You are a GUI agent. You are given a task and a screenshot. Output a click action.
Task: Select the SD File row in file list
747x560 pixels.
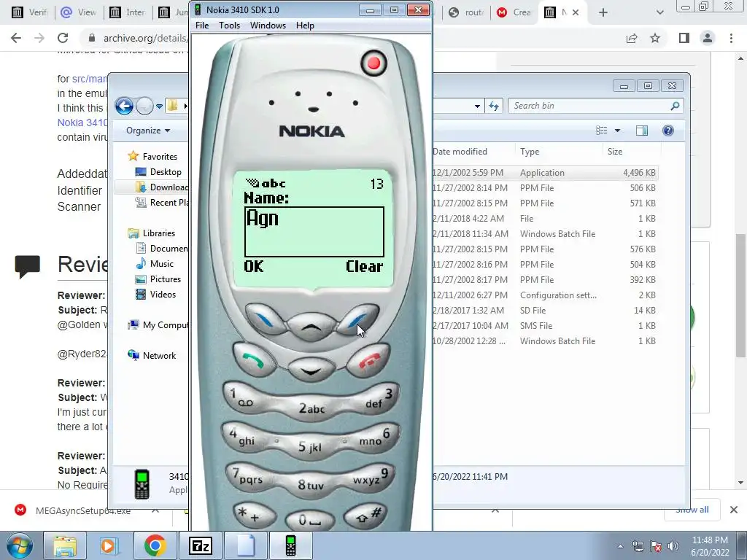click(x=546, y=311)
